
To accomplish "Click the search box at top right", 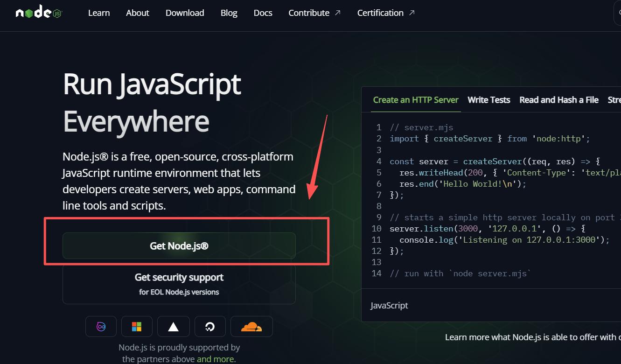I will 617,13.
